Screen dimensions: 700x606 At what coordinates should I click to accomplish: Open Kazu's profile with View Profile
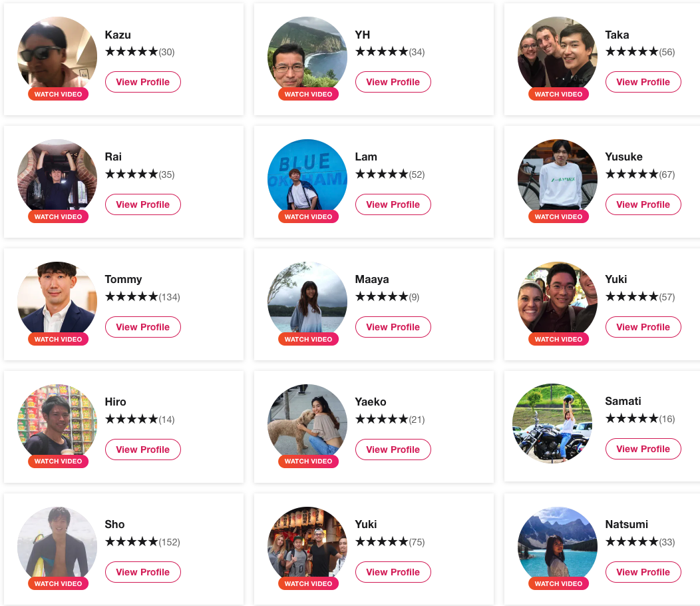[x=143, y=82]
